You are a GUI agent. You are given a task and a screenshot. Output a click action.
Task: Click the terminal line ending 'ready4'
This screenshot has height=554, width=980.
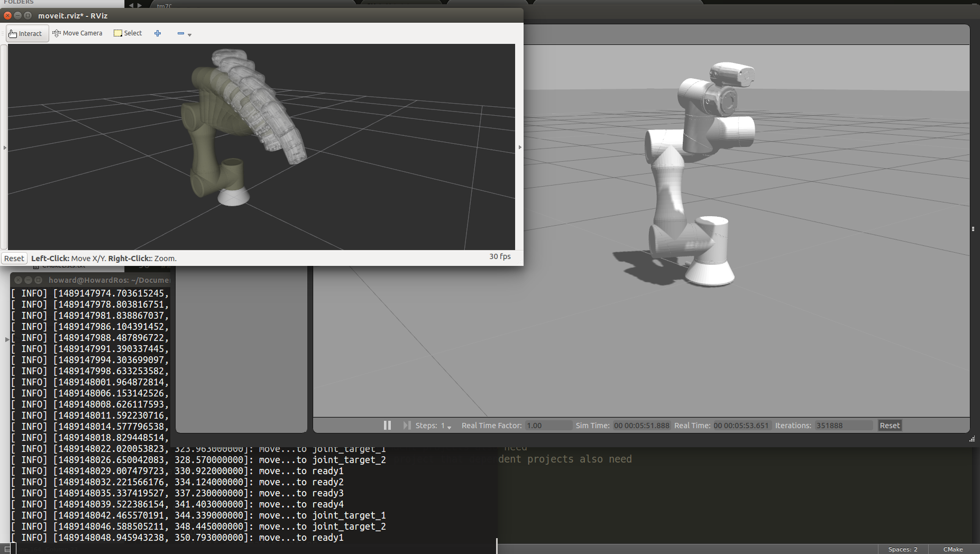178,504
